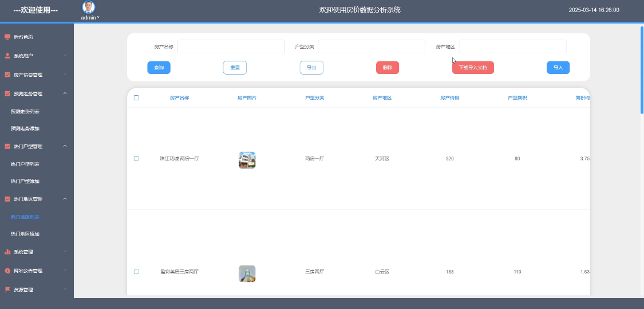Open the admin user dropdown
Viewport: 644px width, 309px height.
[90, 18]
